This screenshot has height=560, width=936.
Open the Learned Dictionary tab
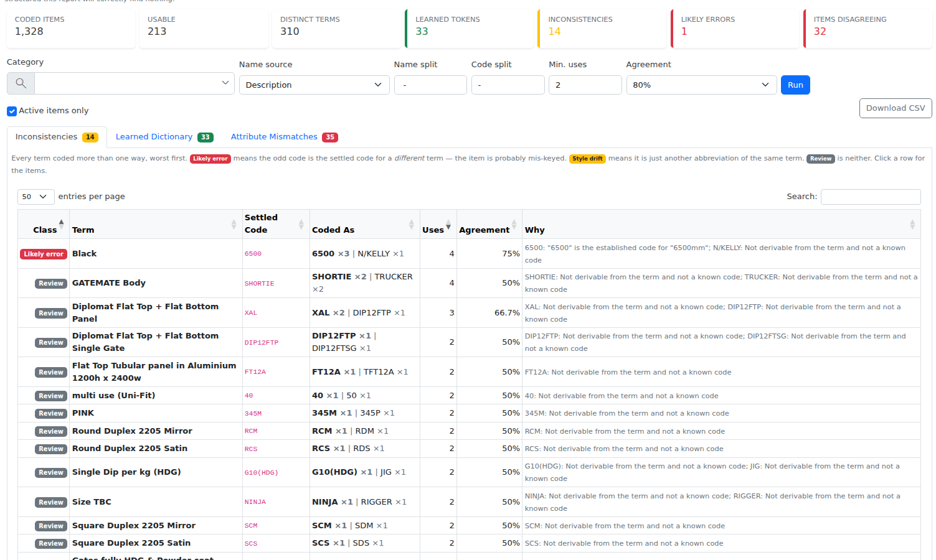coord(164,137)
